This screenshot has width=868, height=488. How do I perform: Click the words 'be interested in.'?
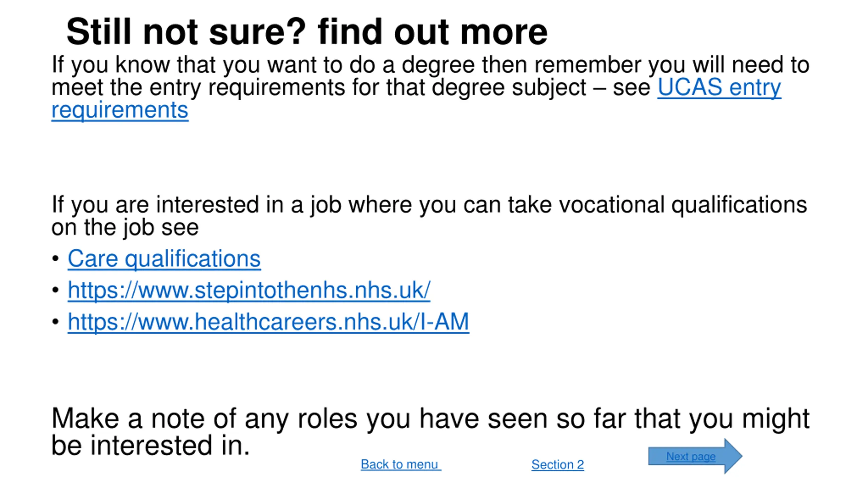coord(151,445)
